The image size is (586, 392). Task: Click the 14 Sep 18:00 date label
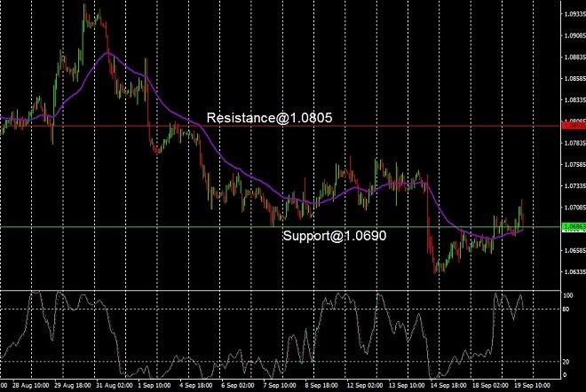tap(449, 385)
